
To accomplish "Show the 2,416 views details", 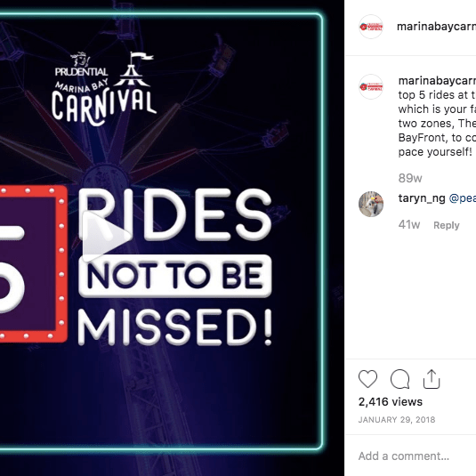I will [390, 401].
